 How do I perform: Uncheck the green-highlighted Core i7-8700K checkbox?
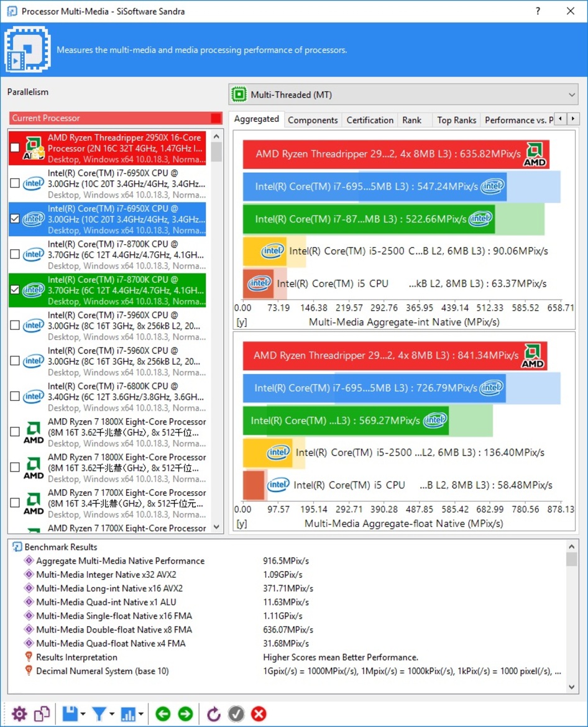15,290
